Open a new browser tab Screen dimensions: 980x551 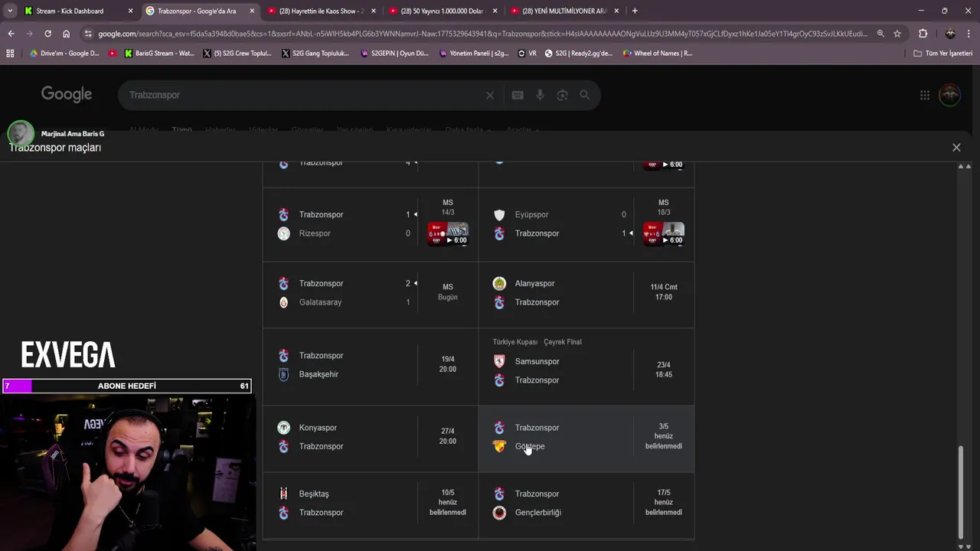point(635,11)
